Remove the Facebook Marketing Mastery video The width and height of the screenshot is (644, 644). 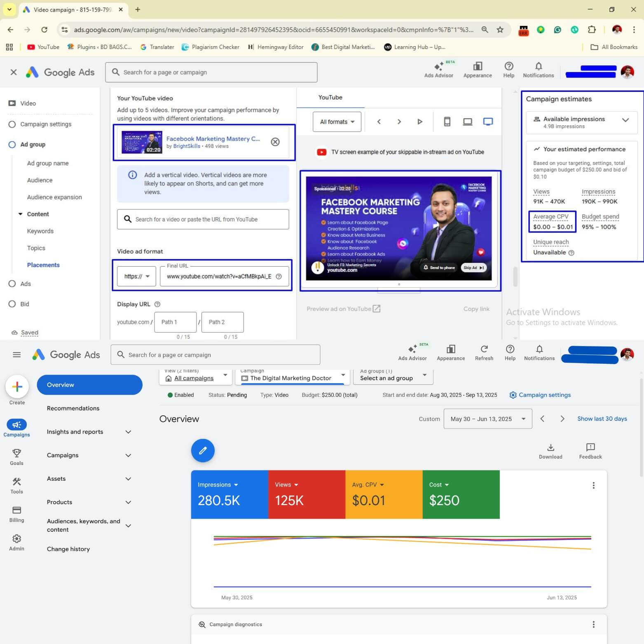coord(275,142)
